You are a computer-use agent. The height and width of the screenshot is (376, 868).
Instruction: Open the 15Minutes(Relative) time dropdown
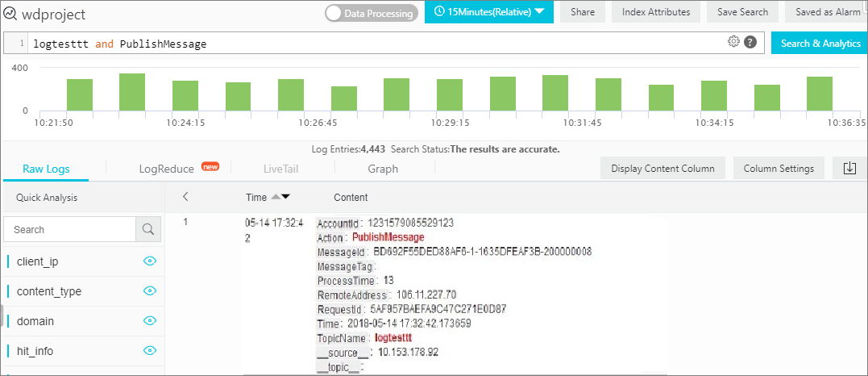(488, 11)
